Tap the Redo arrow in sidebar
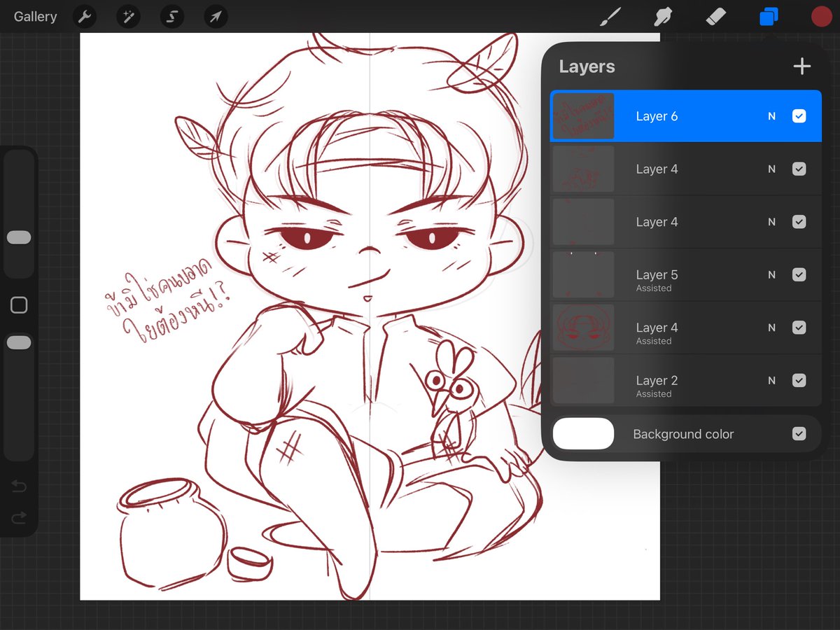This screenshot has width=840, height=630. (19, 518)
